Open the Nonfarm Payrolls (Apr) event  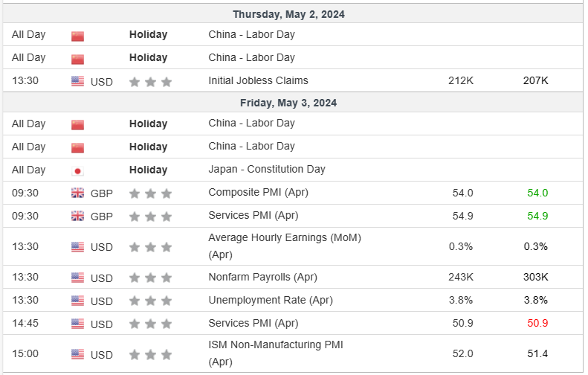[262, 277]
